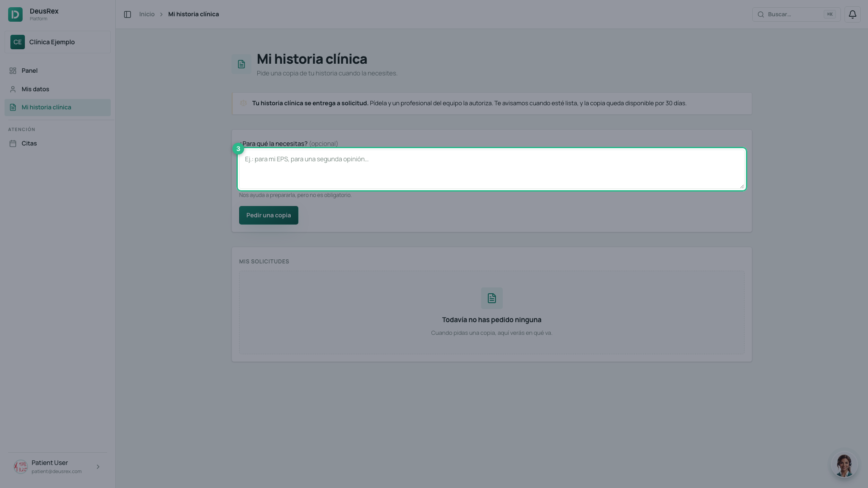Open the Clínica Ejemplo organization selector
Screen dimensions: 868x488
click(x=57, y=42)
